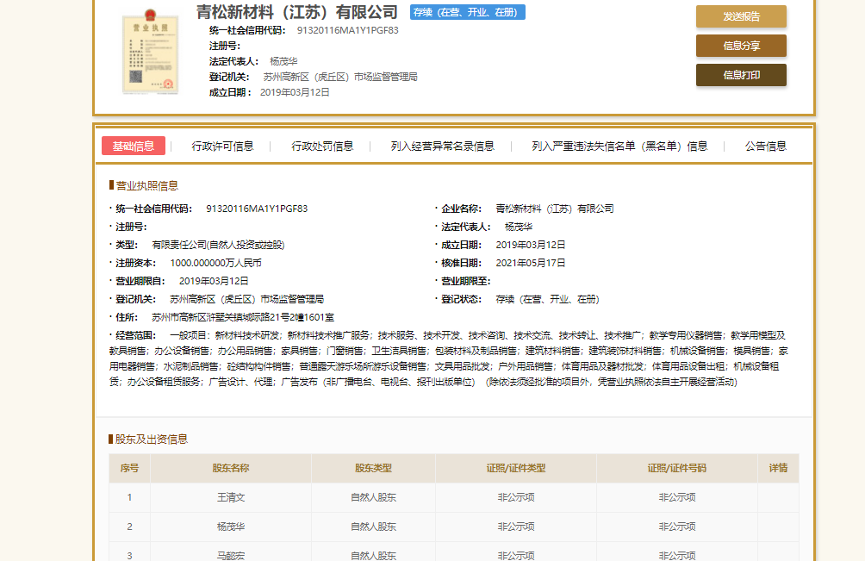Viewport: 866px width, 562px height.
Task: Click 营业执照信息 section heading
Action: [x=146, y=185]
